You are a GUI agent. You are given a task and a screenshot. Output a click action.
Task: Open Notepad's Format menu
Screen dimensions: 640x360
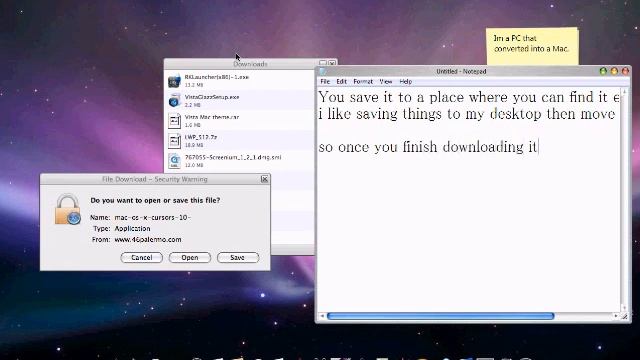(x=363, y=82)
